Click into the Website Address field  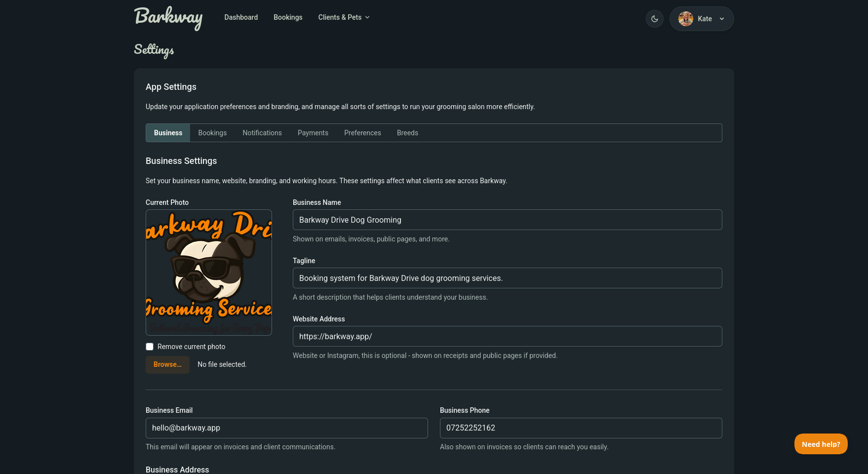tap(507, 336)
